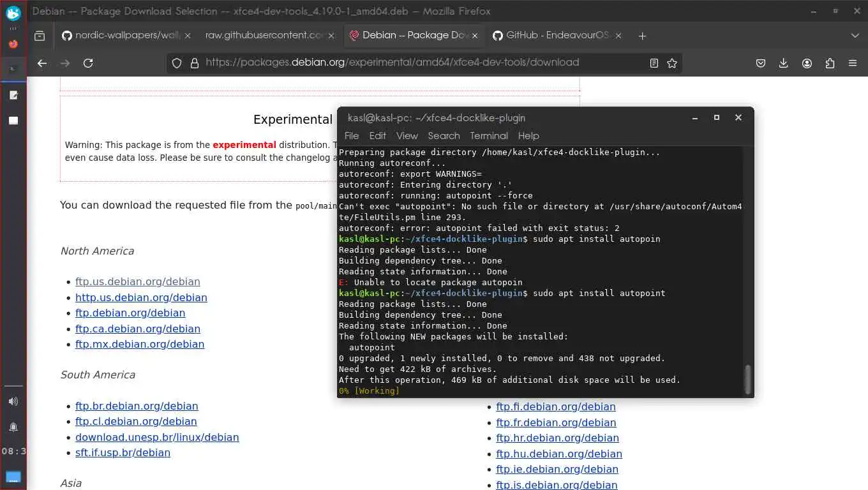Reload the Debian packages page
Viewport: 868px width, 490px height.
[x=88, y=63]
